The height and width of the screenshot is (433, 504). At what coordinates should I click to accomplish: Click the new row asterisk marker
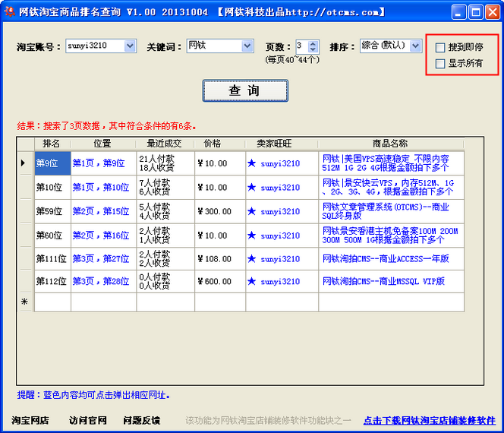(x=24, y=302)
